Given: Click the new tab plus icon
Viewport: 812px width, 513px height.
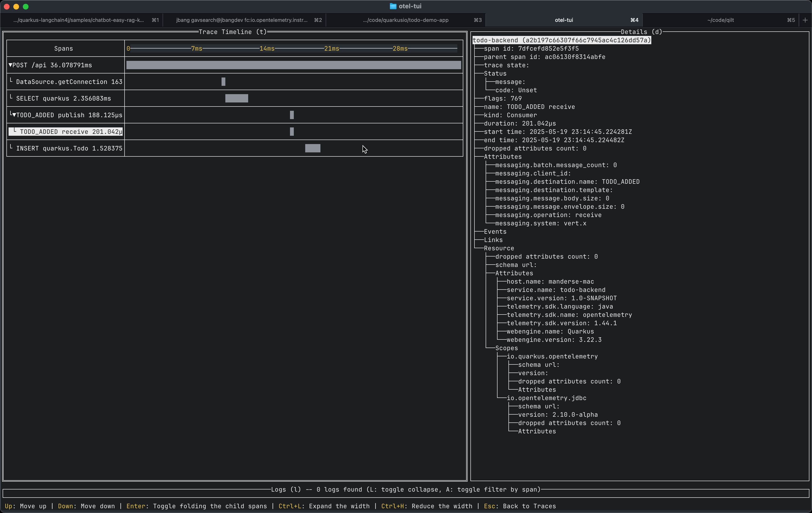Looking at the screenshot, I should tap(805, 20).
